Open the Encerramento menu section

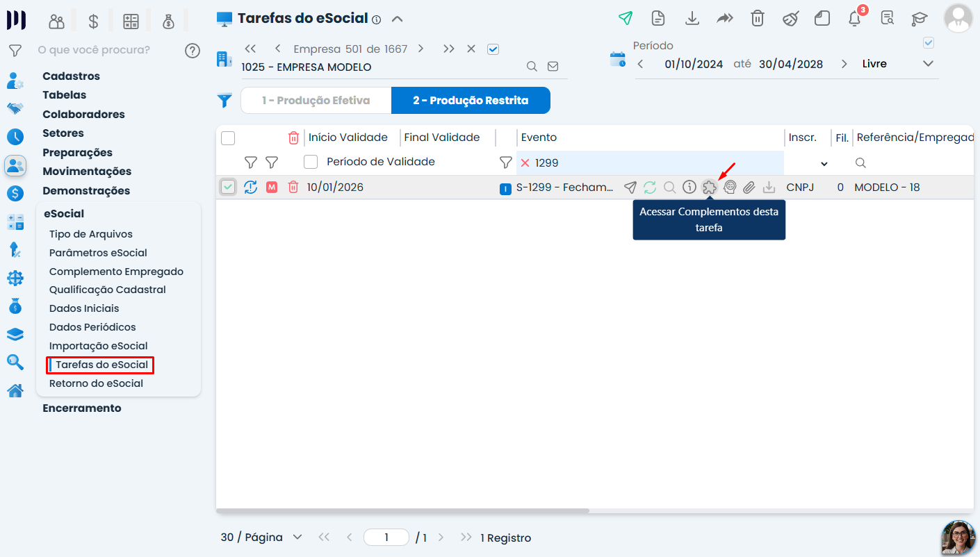coord(82,408)
